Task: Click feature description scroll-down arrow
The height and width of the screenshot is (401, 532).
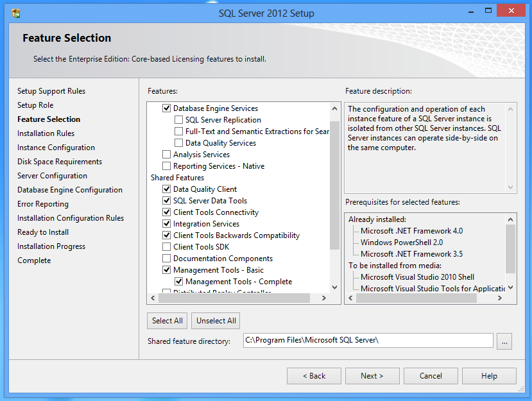Action: click(510, 187)
